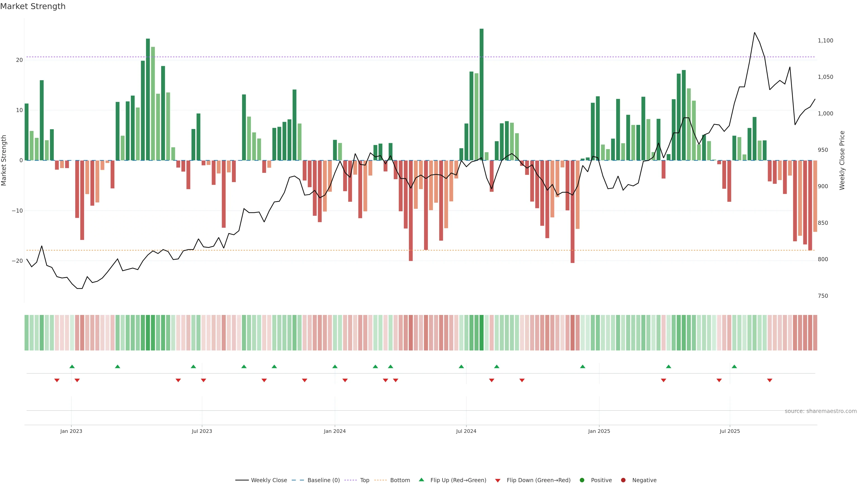
Task: Click the purple dotted Top threshold line
Action: click(x=337, y=57)
